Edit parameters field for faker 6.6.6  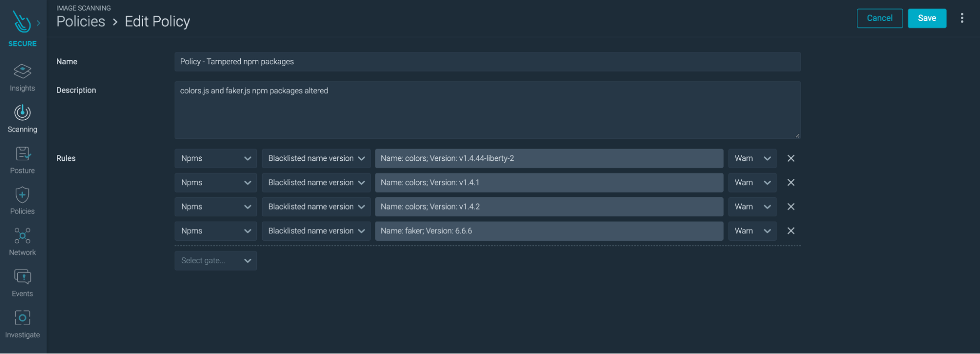pos(549,230)
